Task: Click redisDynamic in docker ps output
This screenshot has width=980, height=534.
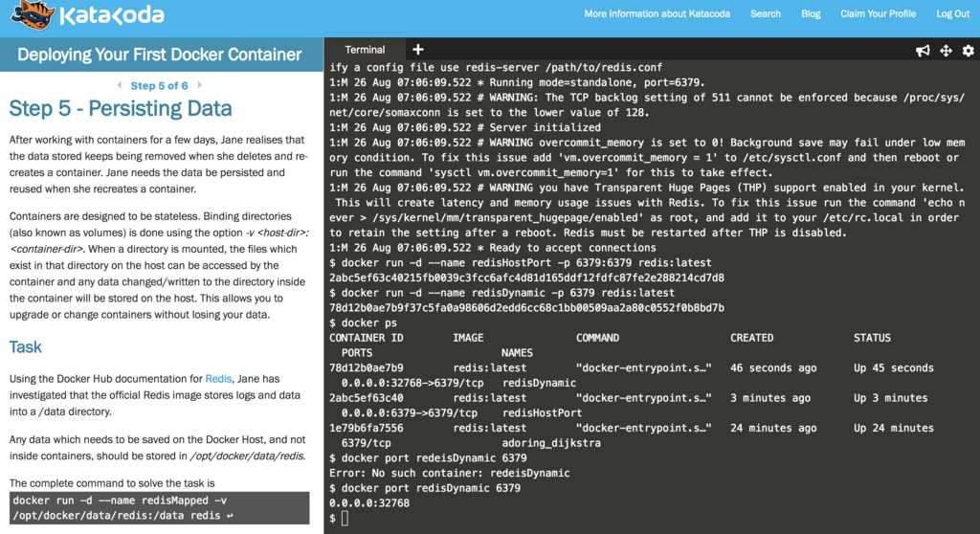Action: tap(539, 384)
